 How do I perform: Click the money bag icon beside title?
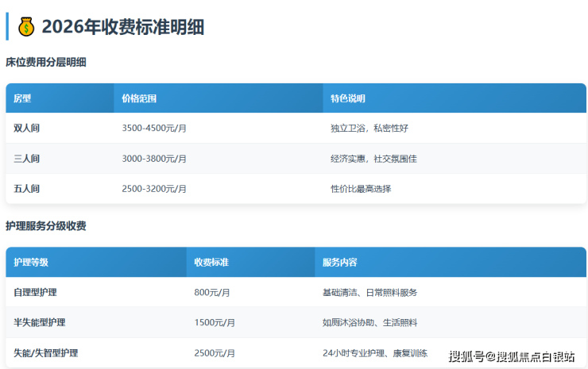[27, 27]
